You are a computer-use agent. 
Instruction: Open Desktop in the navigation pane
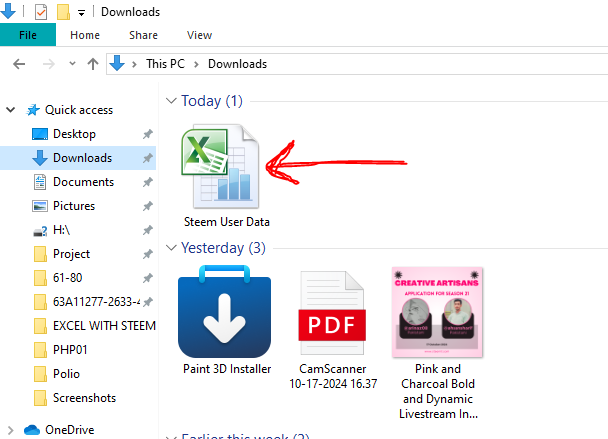[x=74, y=134]
